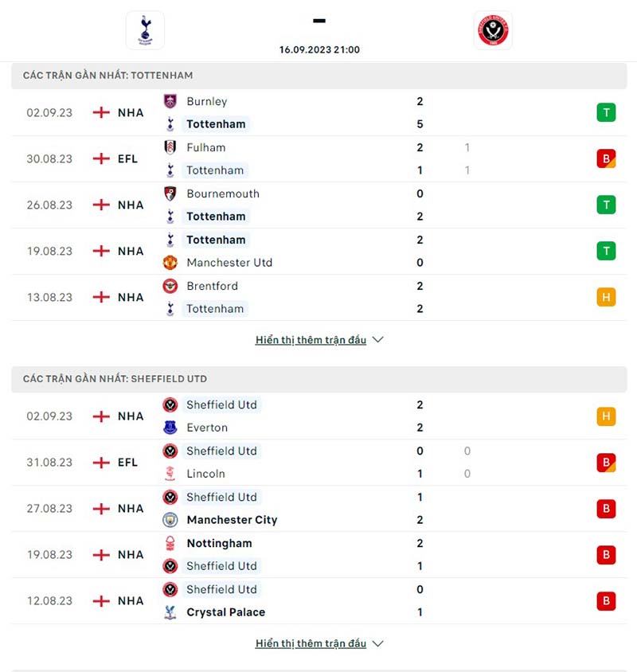Viewport: 637px width, 672px height.
Task: Click the Tottenham team name in Manchester Utd match
Action: coord(215,240)
